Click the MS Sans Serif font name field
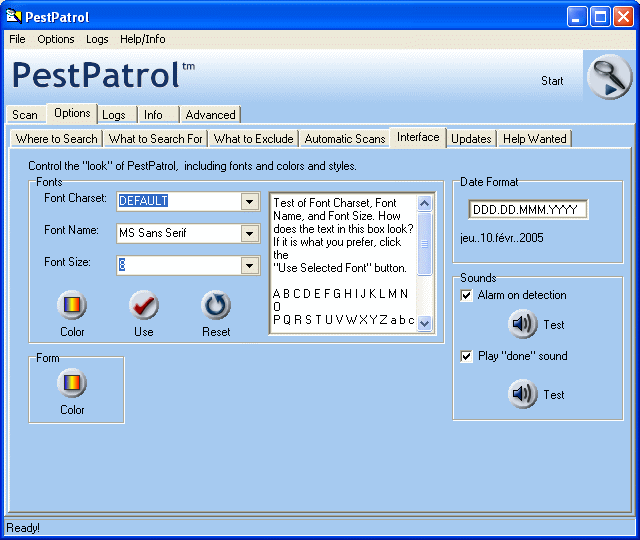This screenshot has width=640, height=540. [179, 233]
